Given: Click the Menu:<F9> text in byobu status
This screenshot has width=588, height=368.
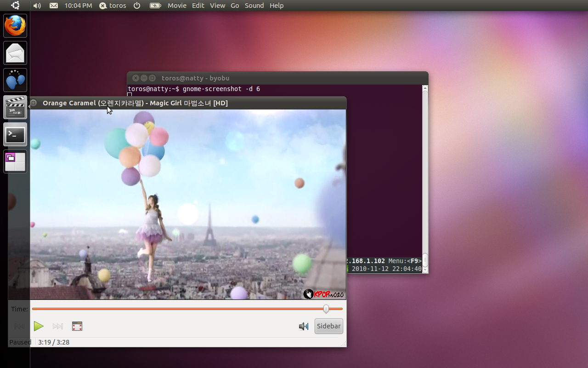Looking at the screenshot, I should tap(405, 261).
